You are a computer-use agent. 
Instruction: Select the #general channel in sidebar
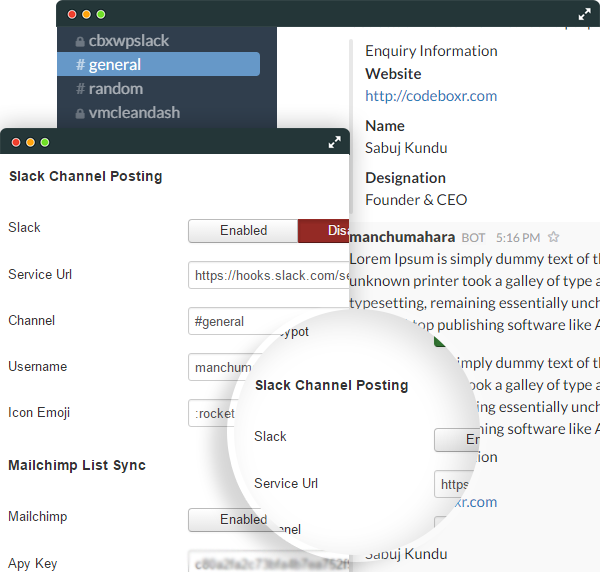(158, 64)
